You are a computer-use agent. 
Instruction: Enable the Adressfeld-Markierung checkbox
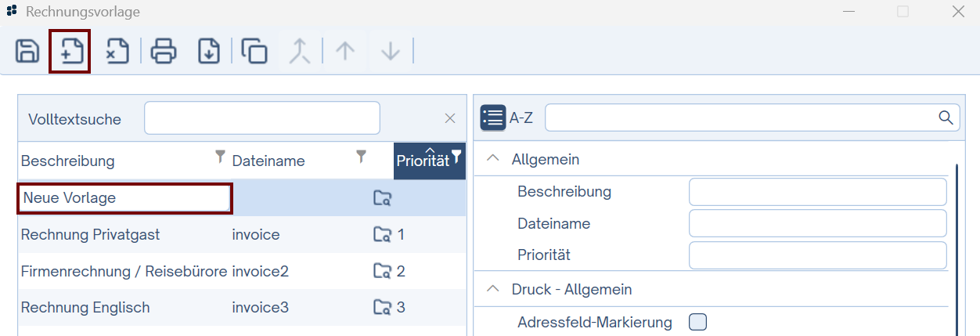[697, 322]
